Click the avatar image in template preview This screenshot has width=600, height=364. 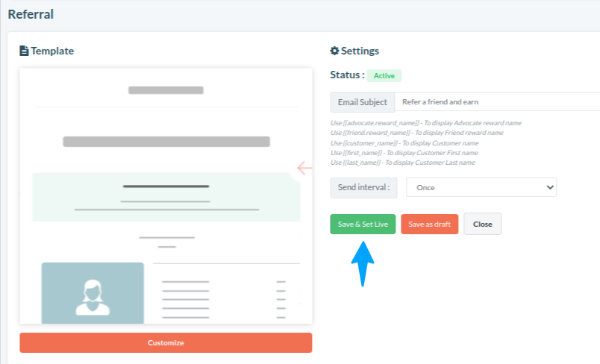(93, 293)
